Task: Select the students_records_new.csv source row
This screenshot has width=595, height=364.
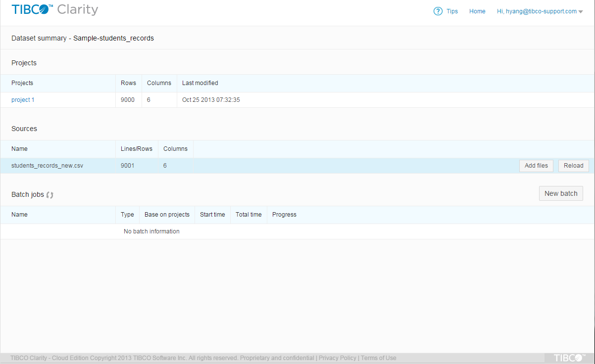Action: 297,166
